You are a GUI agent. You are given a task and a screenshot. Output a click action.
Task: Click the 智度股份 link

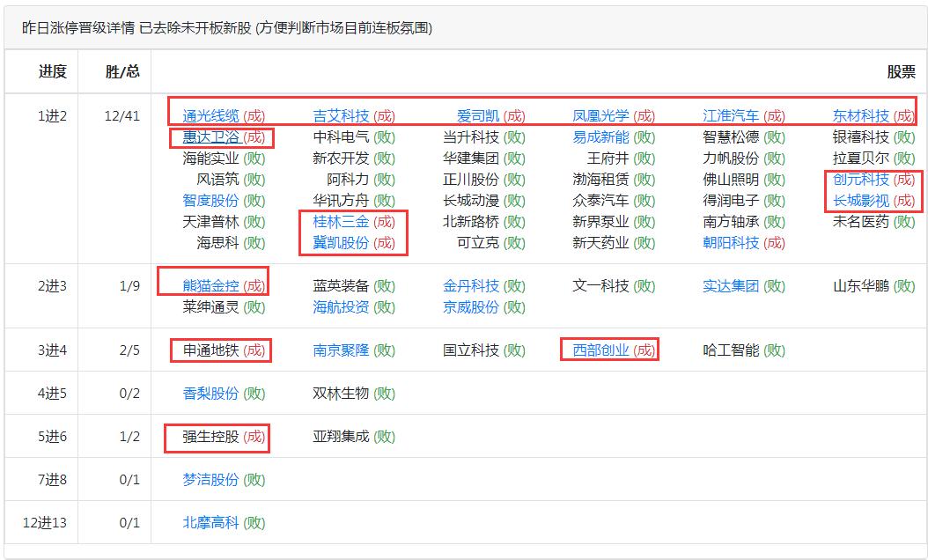[210, 201]
